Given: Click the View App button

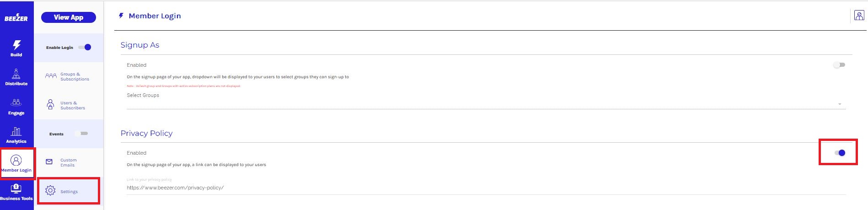Looking at the screenshot, I should [x=69, y=17].
